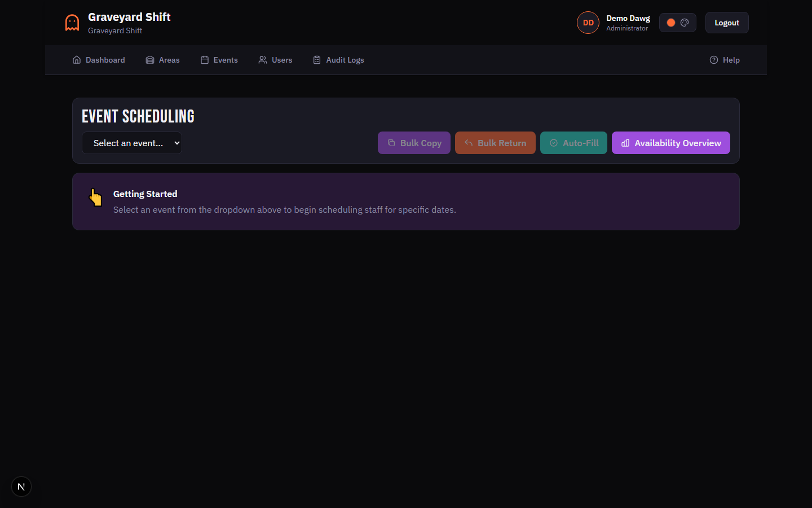Open Help via the question mark icon
Image resolution: width=812 pixels, height=508 pixels.
point(713,59)
